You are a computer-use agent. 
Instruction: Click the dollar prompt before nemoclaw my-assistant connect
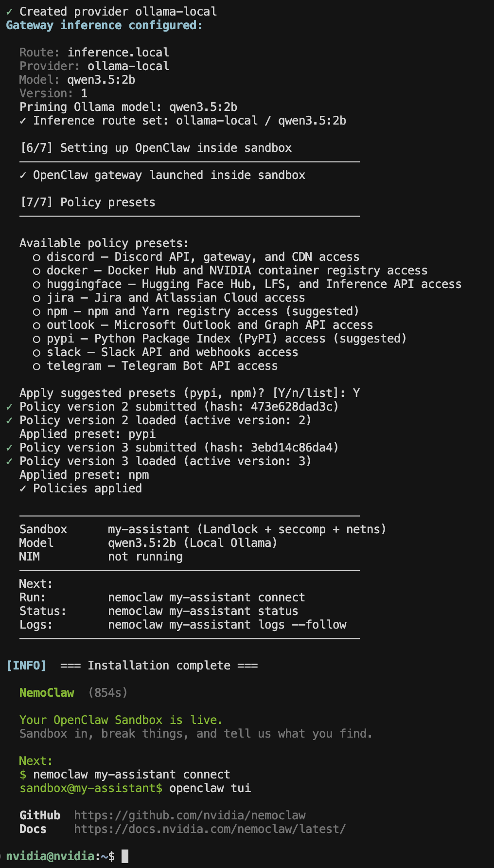pyautogui.click(x=23, y=775)
